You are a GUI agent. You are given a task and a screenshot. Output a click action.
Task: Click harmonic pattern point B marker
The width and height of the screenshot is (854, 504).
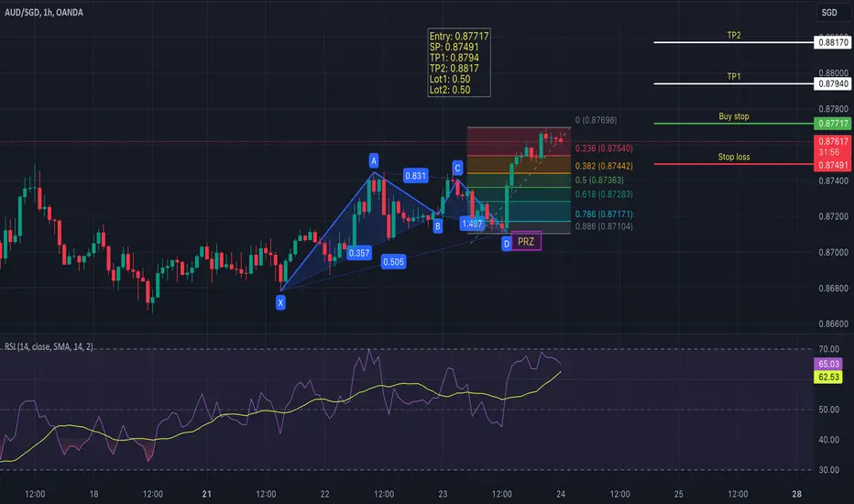(438, 226)
